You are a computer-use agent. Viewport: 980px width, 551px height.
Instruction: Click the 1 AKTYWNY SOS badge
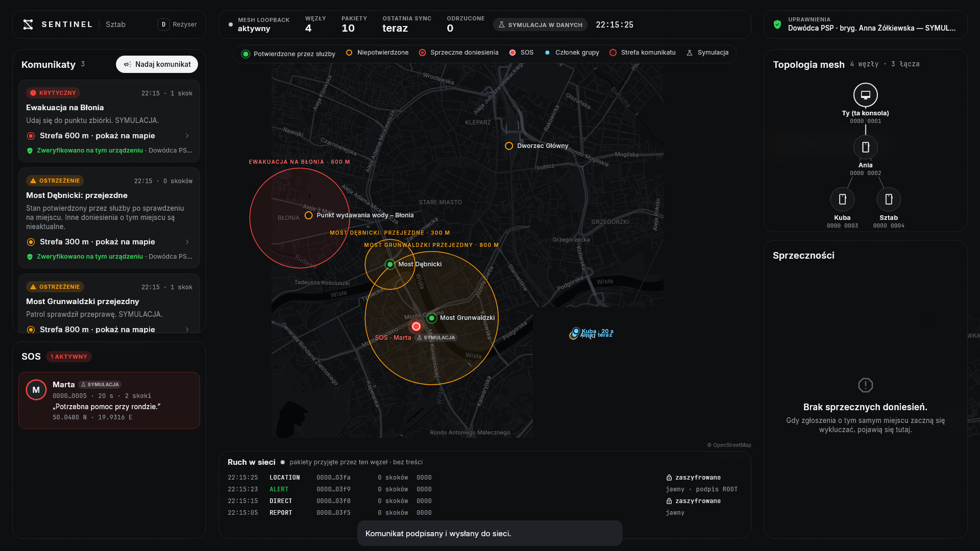tap(69, 357)
